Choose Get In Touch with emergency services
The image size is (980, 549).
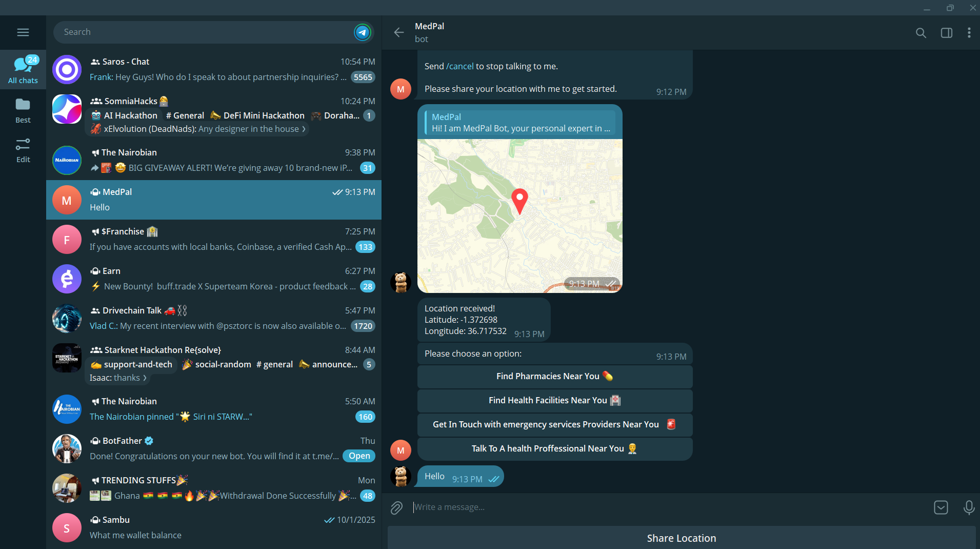point(555,425)
